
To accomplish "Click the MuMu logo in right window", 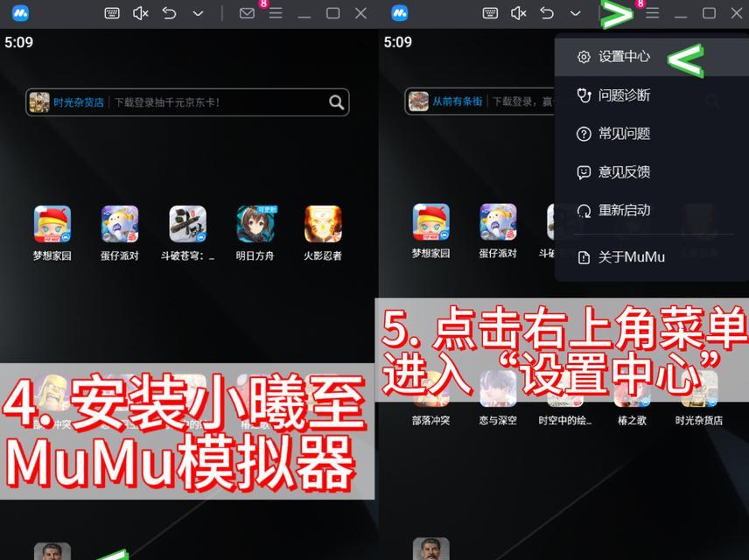I will pyautogui.click(x=399, y=13).
